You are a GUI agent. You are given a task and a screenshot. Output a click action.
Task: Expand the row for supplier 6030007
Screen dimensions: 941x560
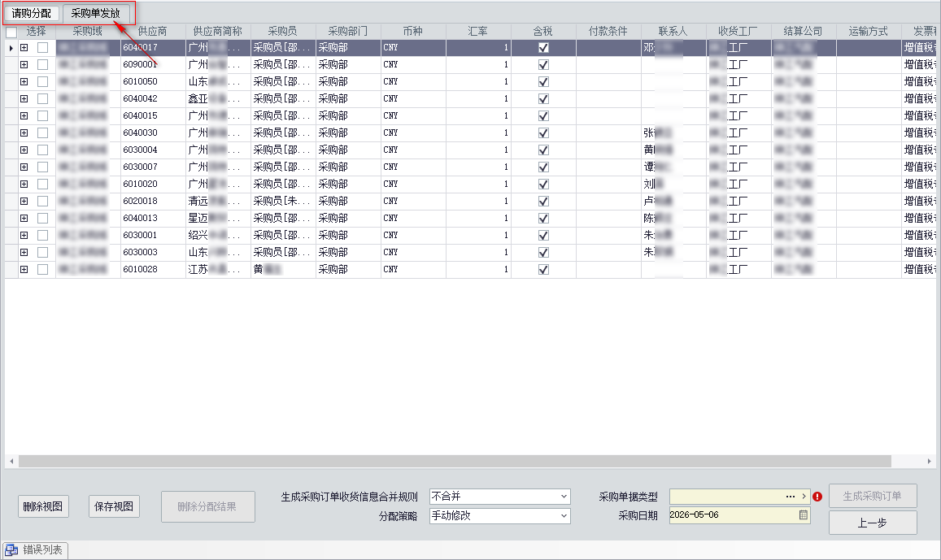click(24, 167)
